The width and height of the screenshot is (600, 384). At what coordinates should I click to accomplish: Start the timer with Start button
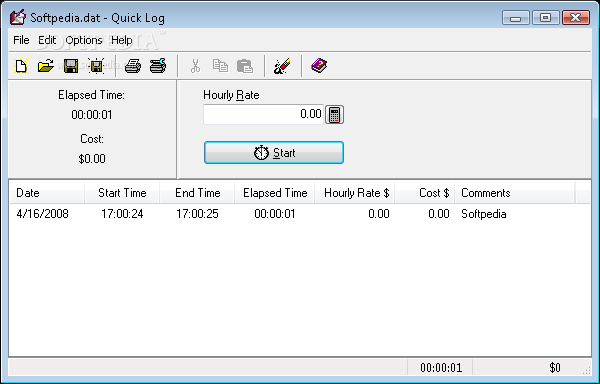pyautogui.click(x=274, y=153)
